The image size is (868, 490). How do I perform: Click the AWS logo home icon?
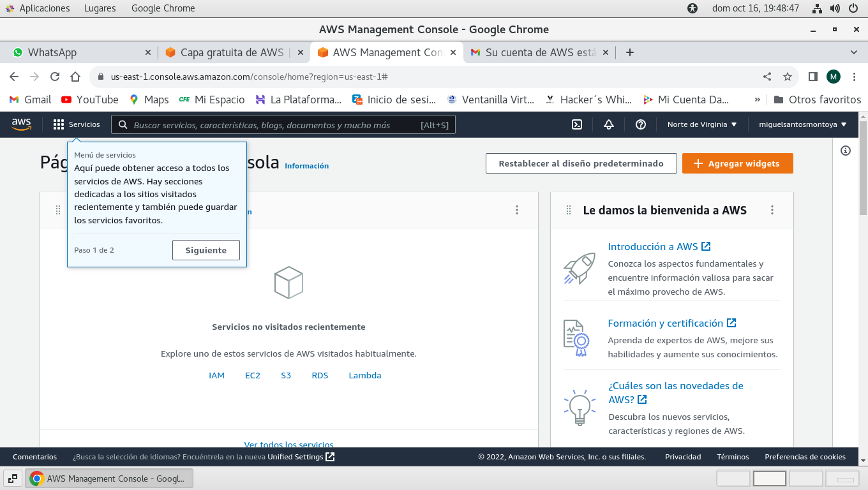[x=21, y=124]
